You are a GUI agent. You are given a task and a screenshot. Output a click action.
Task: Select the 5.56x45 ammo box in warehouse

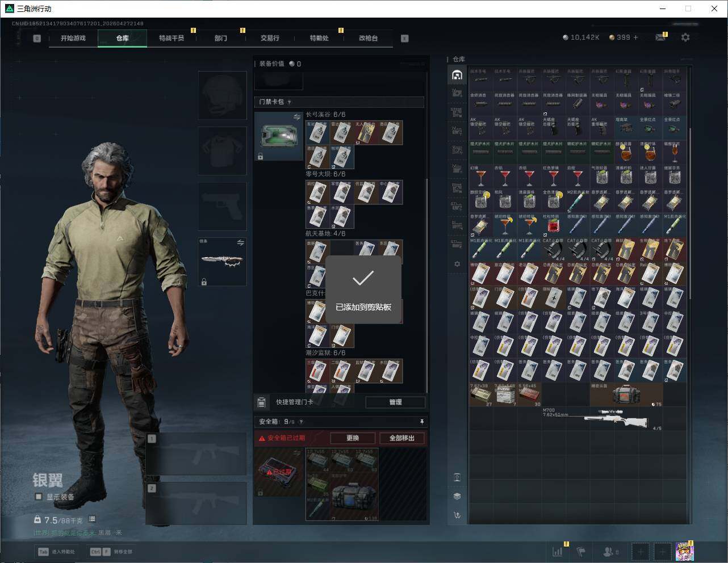pyautogui.click(x=529, y=395)
